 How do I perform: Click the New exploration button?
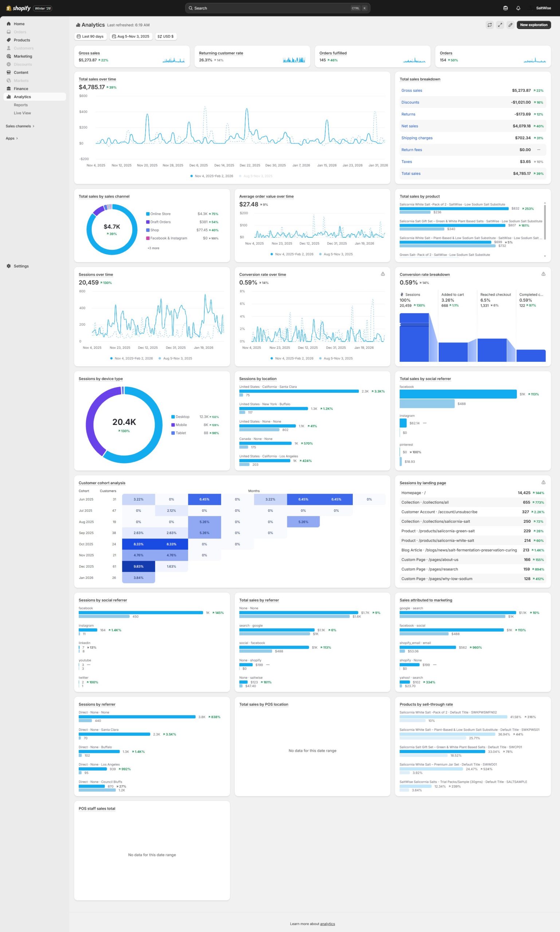533,25
